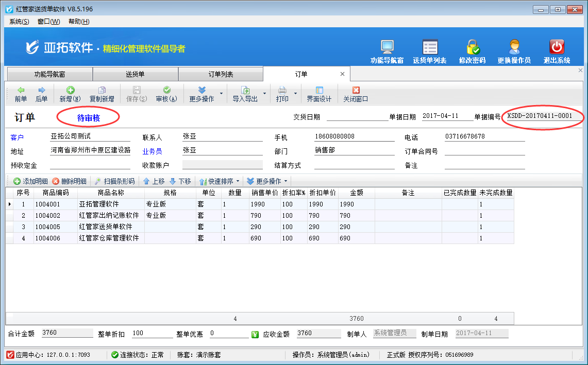The width and height of the screenshot is (588, 365).
Task: Open 界面设计 layout designer
Action: point(319,94)
